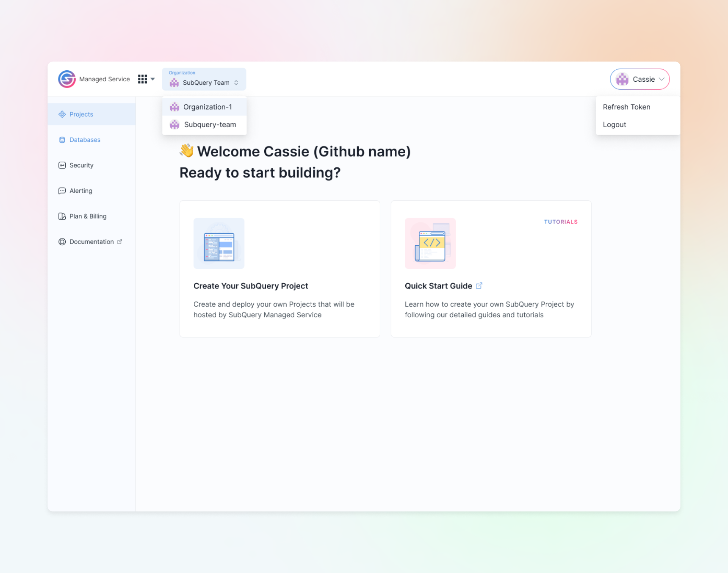Click the small Organization label
The width and height of the screenshot is (728, 573).
[182, 73]
